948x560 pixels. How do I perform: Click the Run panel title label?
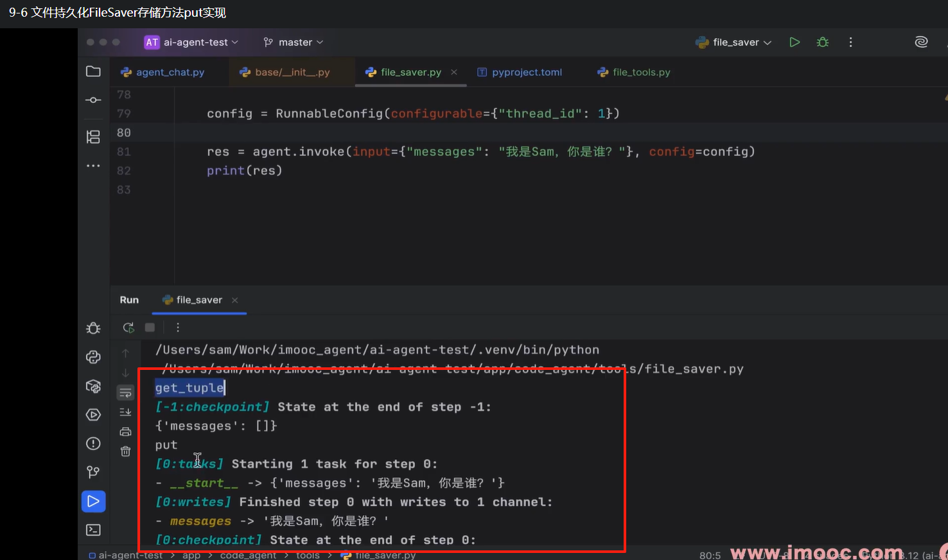(129, 300)
